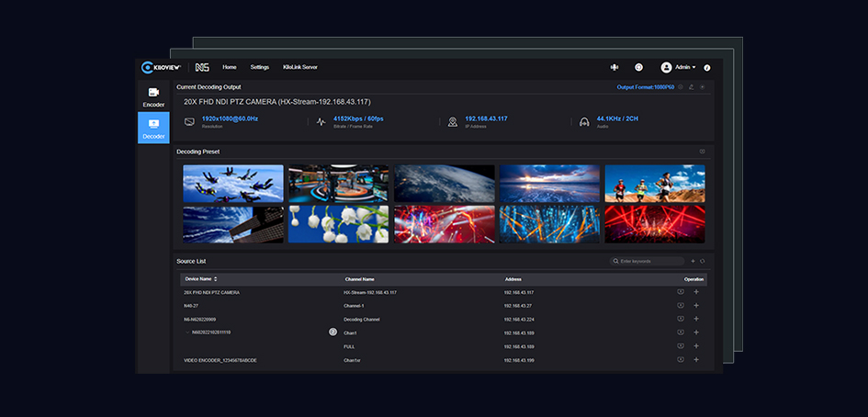Click the resolution monitor icon
This screenshot has height=417, width=868.
tap(189, 121)
